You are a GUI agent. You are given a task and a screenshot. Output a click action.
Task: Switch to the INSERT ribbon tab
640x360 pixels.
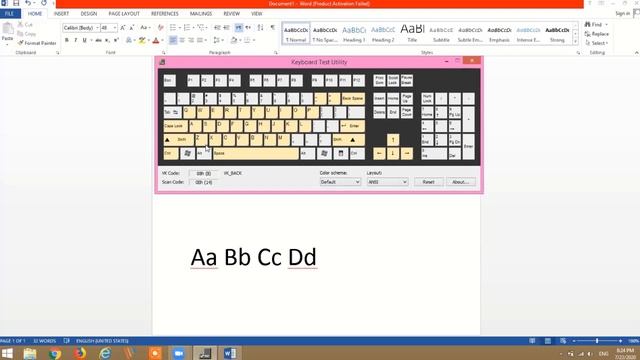click(x=61, y=14)
